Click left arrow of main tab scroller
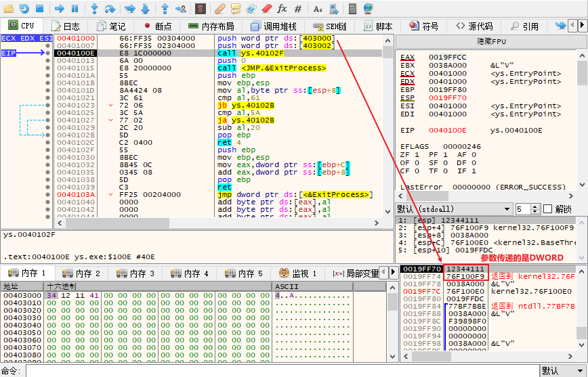 click(x=572, y=26)
